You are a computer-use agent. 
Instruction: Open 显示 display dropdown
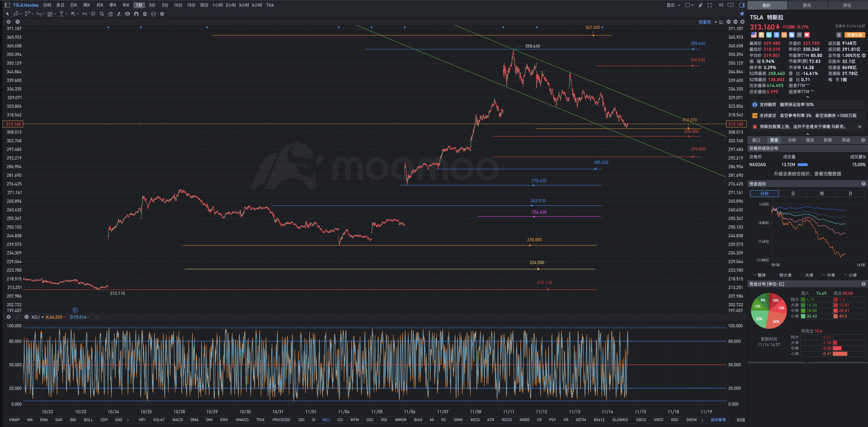click(673, 5)
